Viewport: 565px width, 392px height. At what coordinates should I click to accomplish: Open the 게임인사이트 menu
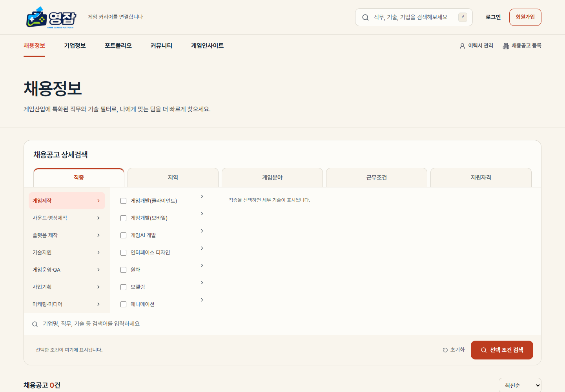click(207, 46)
